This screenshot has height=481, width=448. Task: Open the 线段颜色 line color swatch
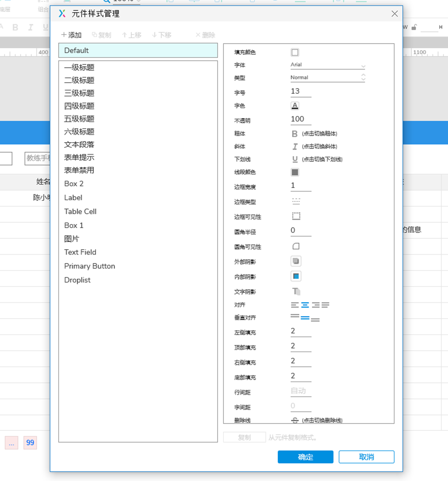pyautogui.click(x=295, y=172)
